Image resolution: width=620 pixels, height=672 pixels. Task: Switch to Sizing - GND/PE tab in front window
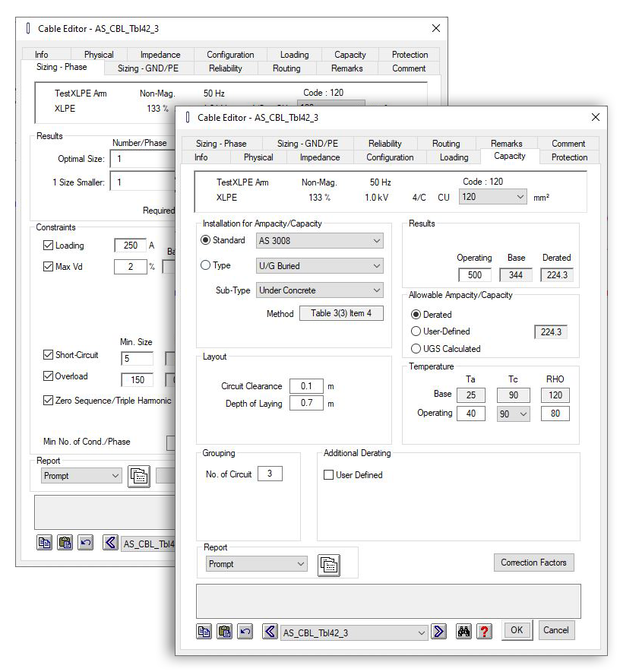click(x=307, y=144)
